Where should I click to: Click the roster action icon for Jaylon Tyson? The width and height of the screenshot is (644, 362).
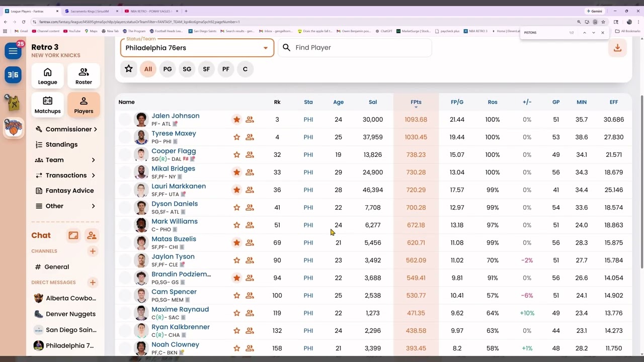250,260
